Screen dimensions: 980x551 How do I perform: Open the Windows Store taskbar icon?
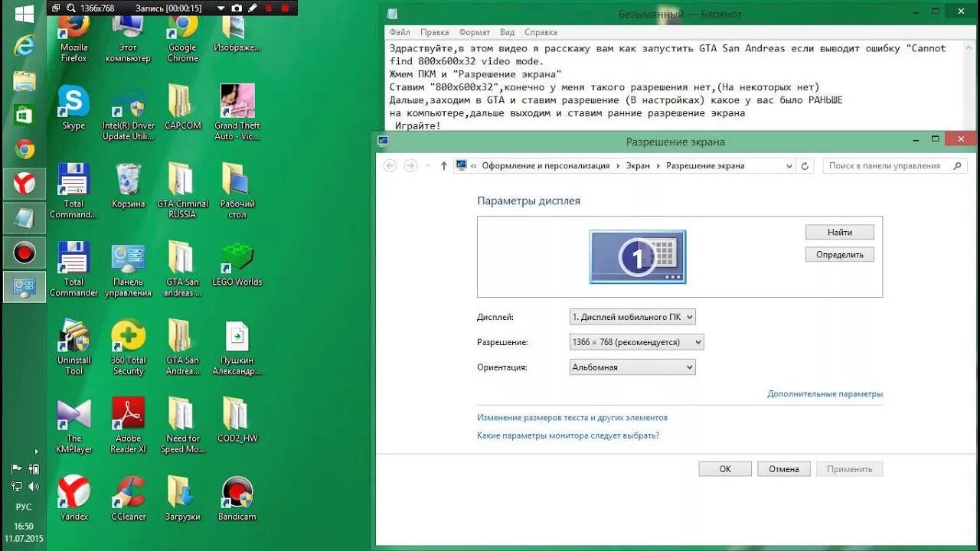click(x=24, y=115)
